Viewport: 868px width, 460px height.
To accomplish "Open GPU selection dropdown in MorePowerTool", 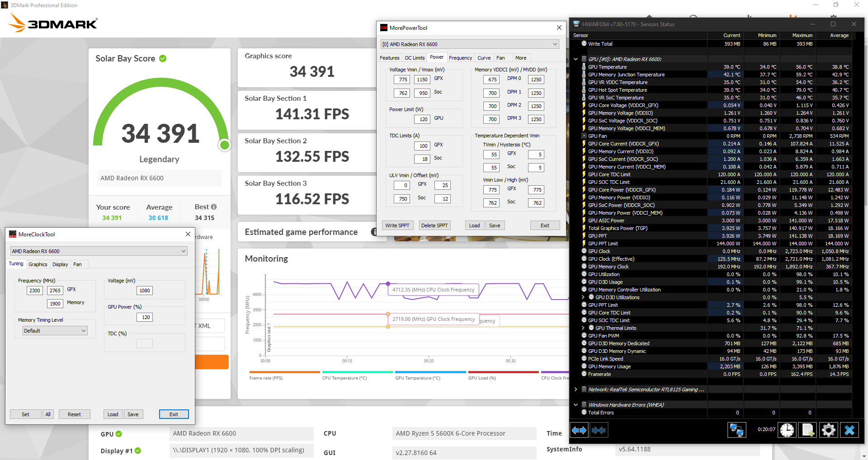I will click(470, 44).
